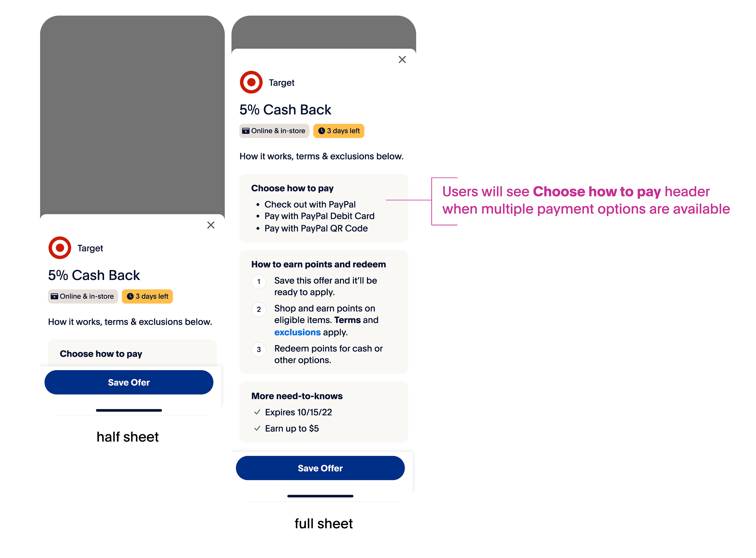Click clock icon in full sheet's days-left badge
The width and height of the screenshot is (756, 558).
pos(321,131)
